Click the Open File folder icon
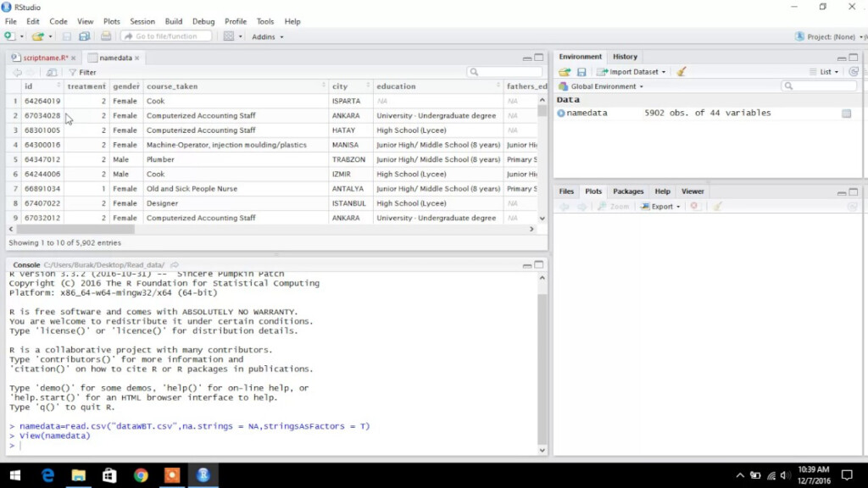868x488 pixels. pos(37,36)
